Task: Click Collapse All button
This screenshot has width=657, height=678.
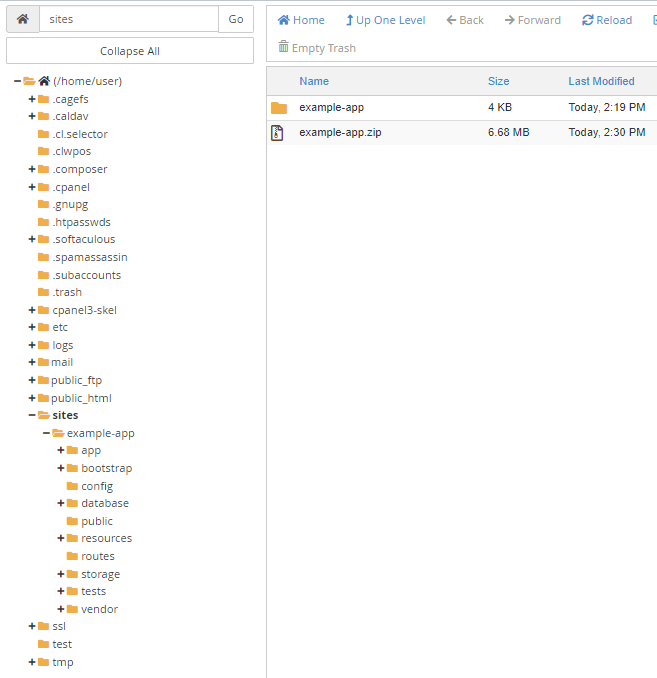Action: (x=130, y=51)
